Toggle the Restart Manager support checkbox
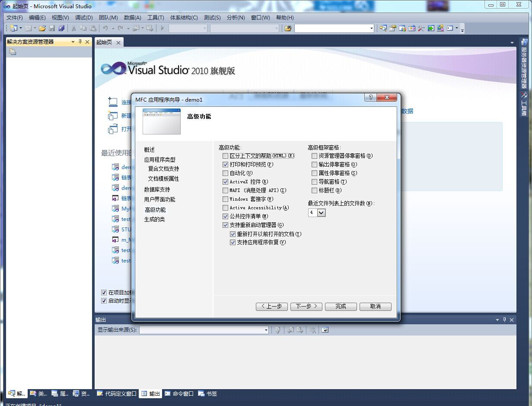Image resolution: width=532 pixels, height=406 pixels. point(225,225)
